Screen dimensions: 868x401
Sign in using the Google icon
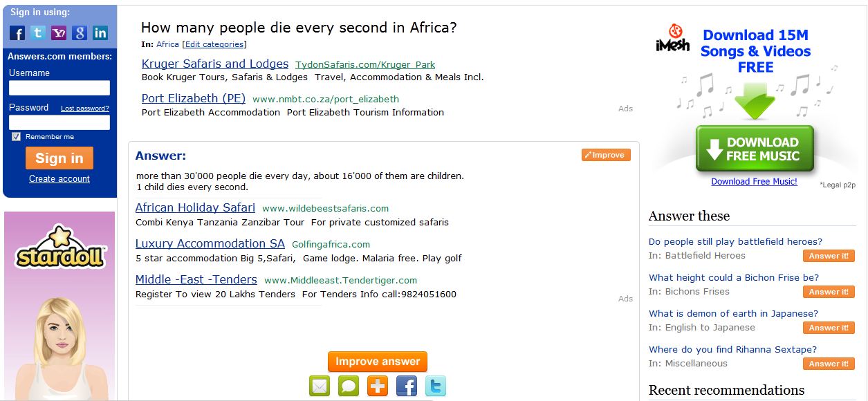pos(80,32)
